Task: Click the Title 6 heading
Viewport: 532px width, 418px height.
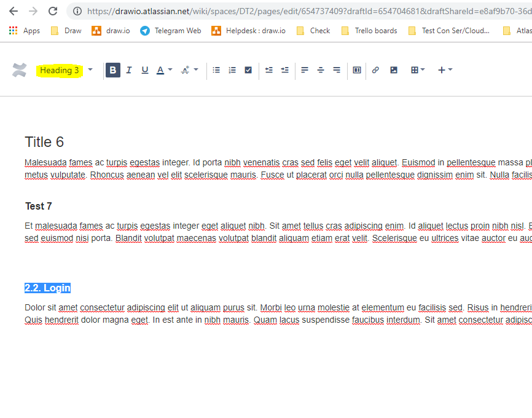Action: click(44, 142)
